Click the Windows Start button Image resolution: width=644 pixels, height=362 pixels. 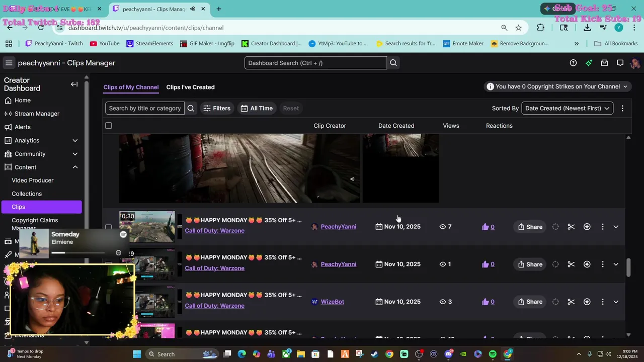(x=137, y=354)
